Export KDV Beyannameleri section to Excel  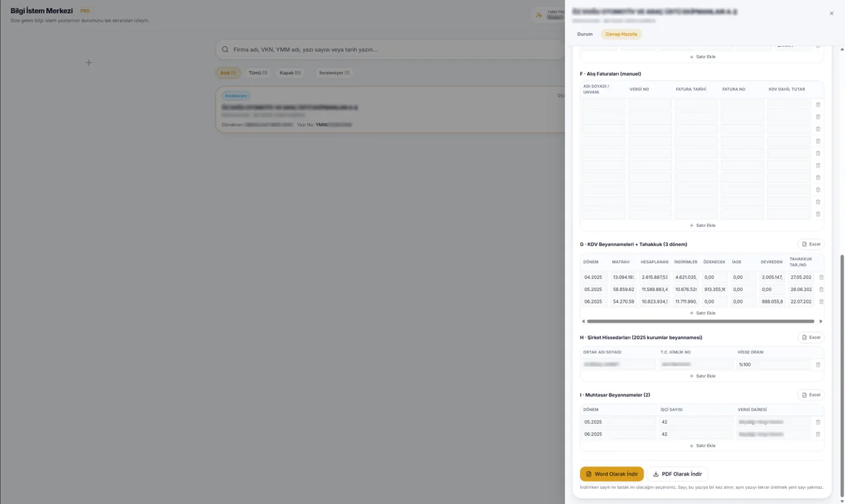[x=811, y=244]
